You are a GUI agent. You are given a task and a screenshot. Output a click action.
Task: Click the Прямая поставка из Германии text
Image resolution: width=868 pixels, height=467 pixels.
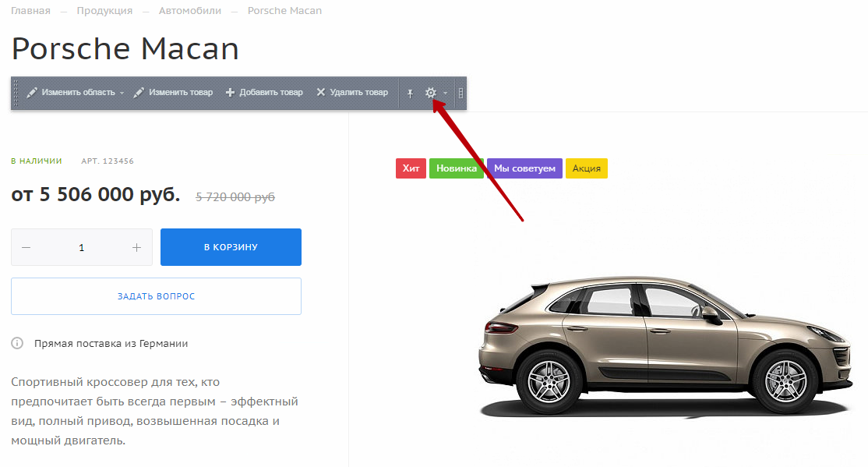tap(111, 344)
